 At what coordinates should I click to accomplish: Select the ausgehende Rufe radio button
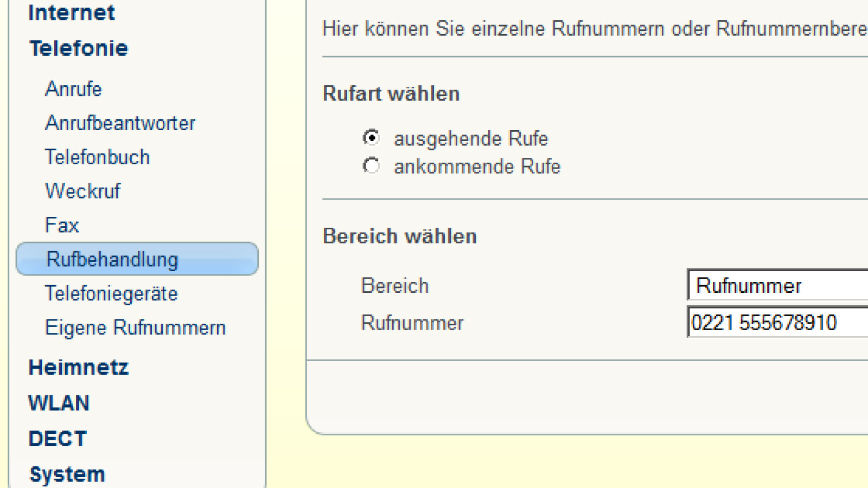click(371, 138)
